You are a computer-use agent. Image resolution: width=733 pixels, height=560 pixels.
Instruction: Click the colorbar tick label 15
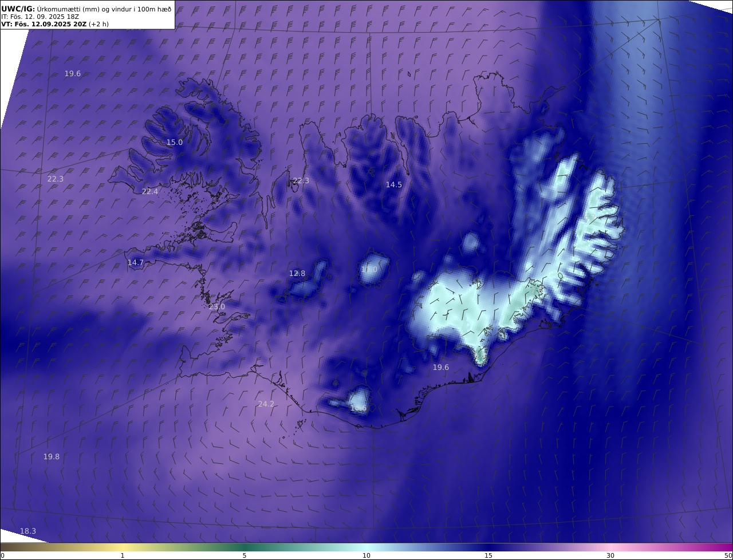click(x=488, y=555)
